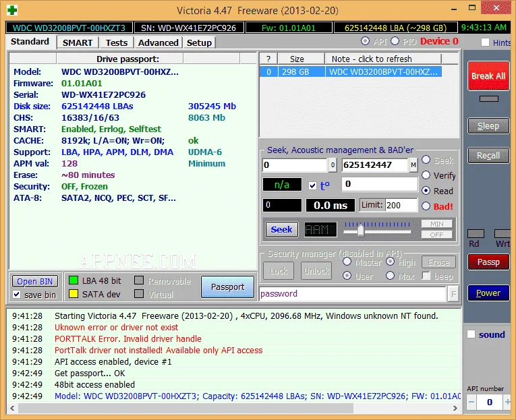Select the PIO access mode radio
Image resolution: width=516 pixels, height=420 pixels.
(x=395, y=41)
